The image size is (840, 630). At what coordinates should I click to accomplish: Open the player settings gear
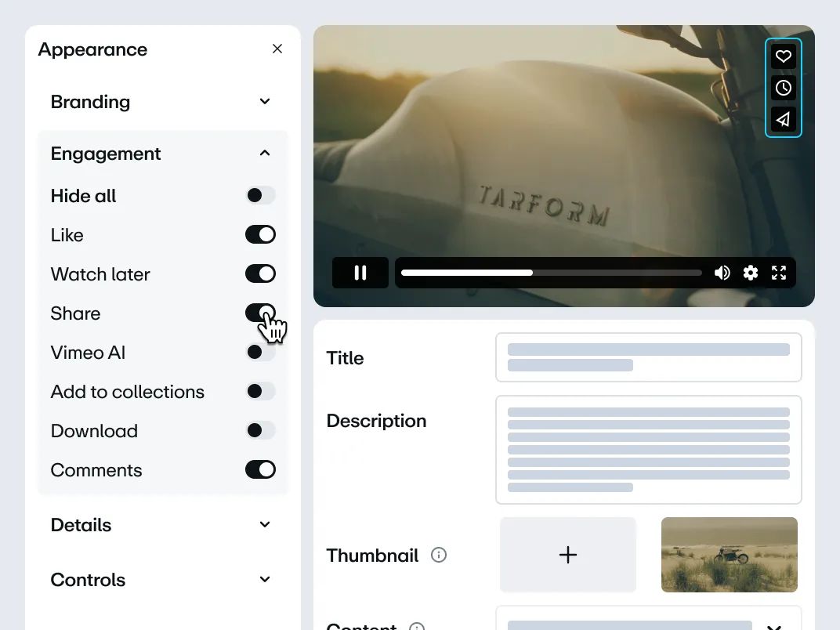751,273
